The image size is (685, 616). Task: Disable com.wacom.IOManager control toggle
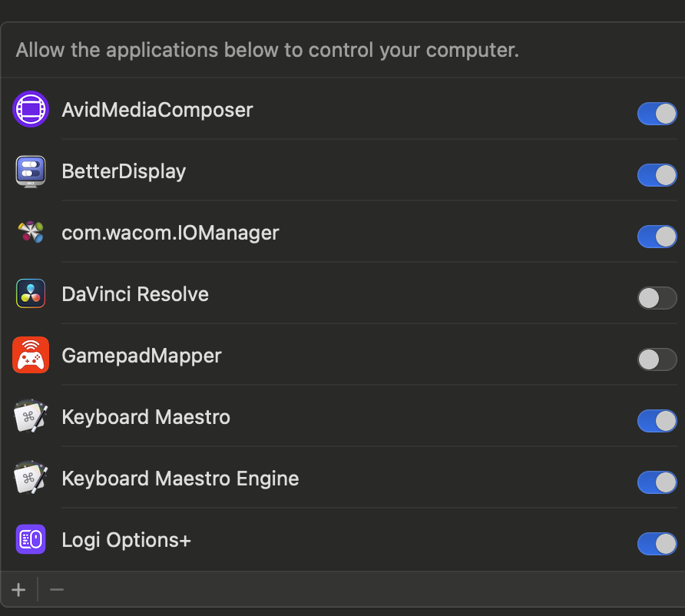pos(657,237)
